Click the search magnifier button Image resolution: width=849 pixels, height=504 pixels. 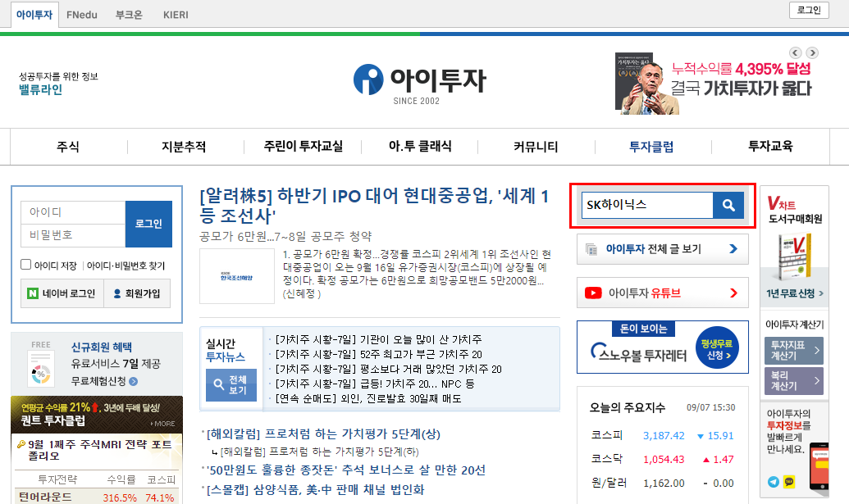pyautogui.click(x=728, y=205)
